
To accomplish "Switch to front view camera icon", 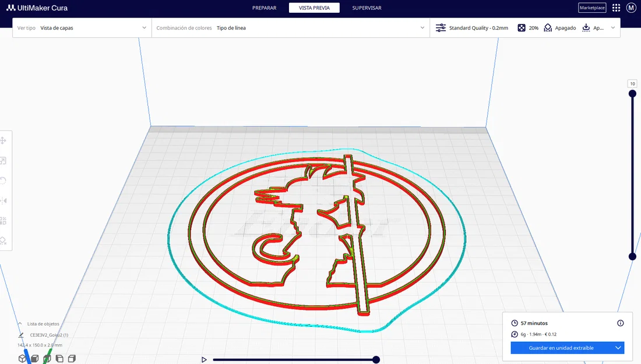I will pos(35,358).
